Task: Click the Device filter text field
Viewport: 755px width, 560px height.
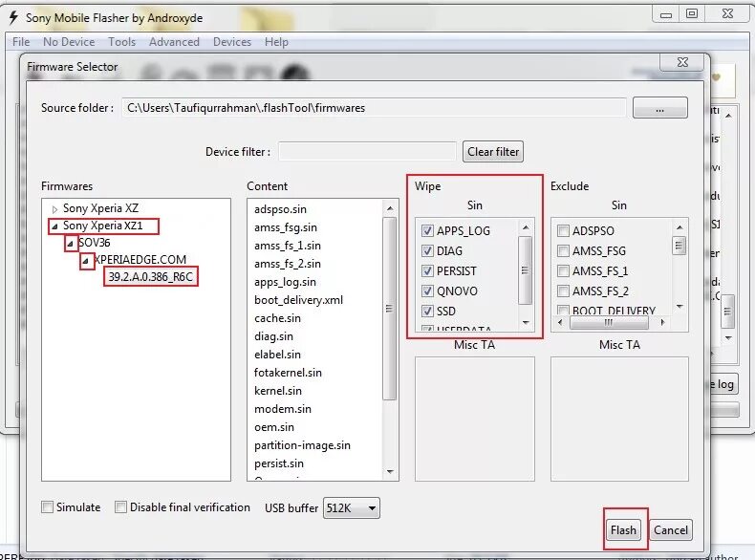Action: point(367,152)
